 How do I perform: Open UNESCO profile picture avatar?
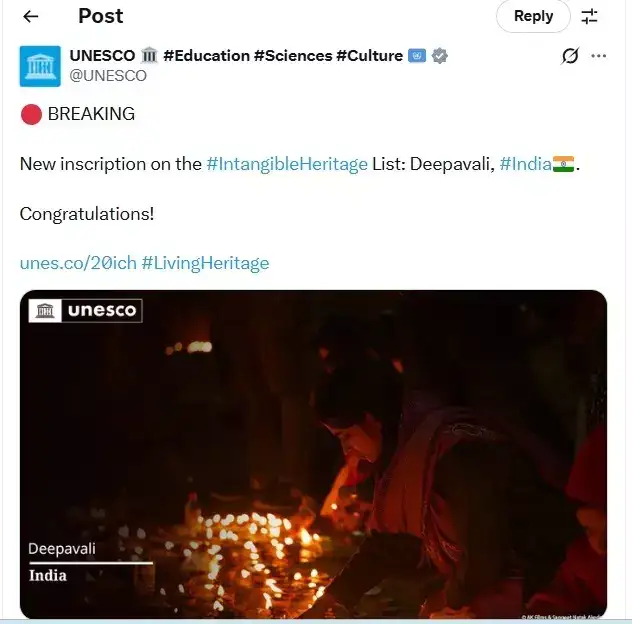40,66
